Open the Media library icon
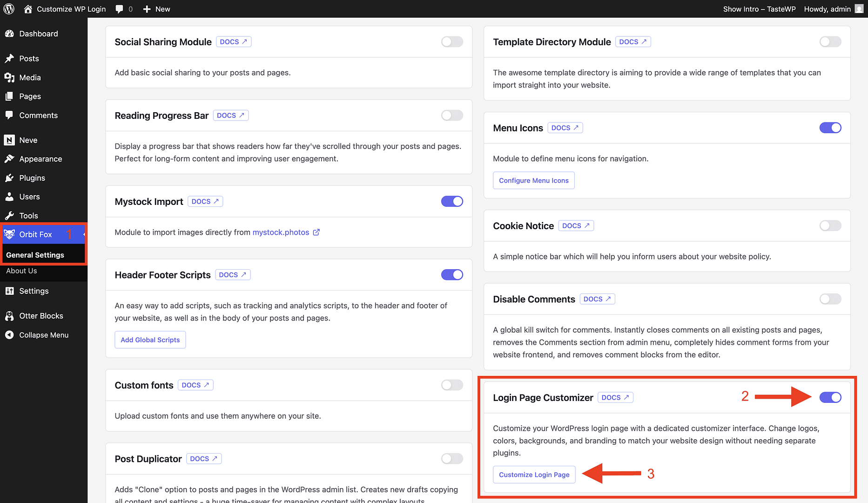 tap(10, 77)
